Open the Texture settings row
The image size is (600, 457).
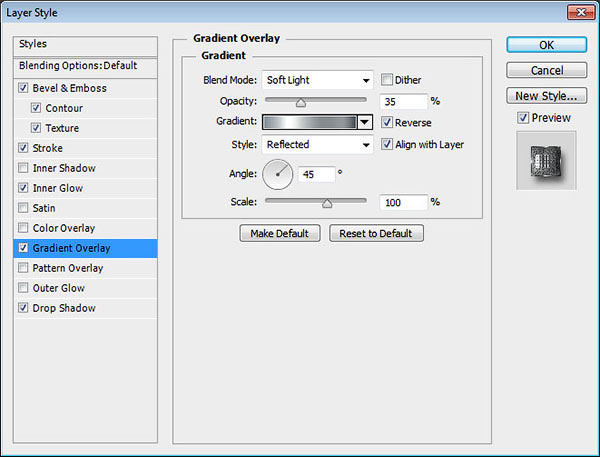[85, 128]
